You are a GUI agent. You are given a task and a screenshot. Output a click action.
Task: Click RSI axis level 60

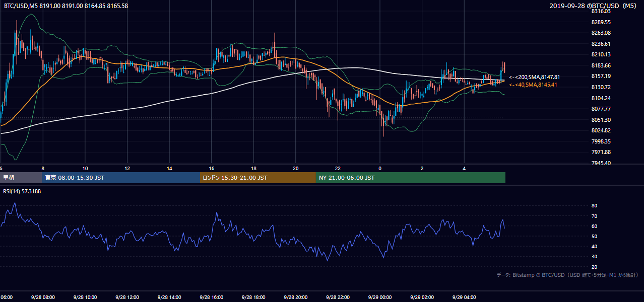point(595,226)
